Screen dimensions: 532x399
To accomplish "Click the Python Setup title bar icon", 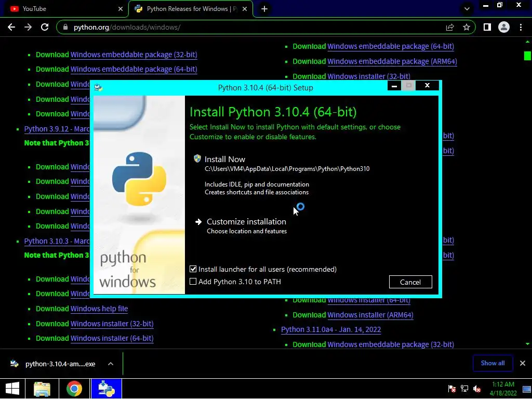I will coord(98,87).
